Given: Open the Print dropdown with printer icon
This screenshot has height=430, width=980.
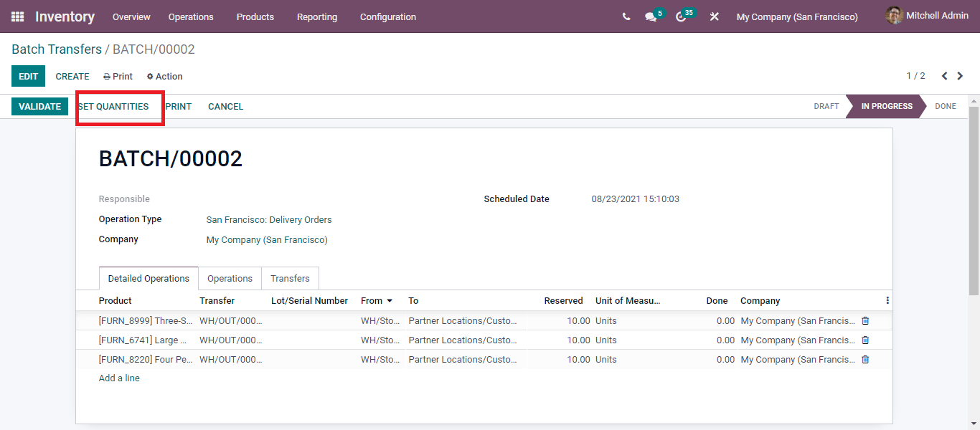Looking at the screenshot, I should [118, 76].
